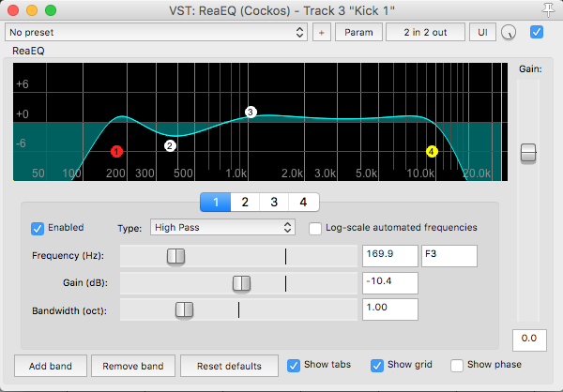Click the master Gain vertical slider handle

click(528, 153)
